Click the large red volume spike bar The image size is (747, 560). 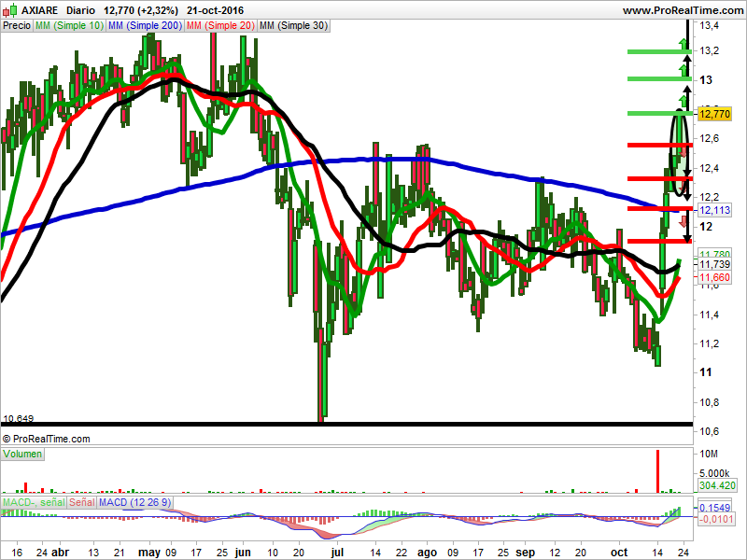[658, 471]
